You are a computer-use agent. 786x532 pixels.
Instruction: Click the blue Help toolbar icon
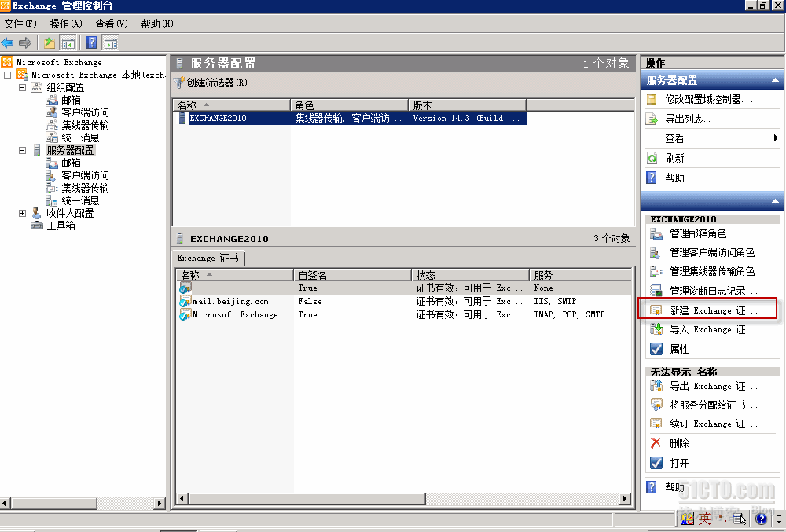[x=92, y=42]
